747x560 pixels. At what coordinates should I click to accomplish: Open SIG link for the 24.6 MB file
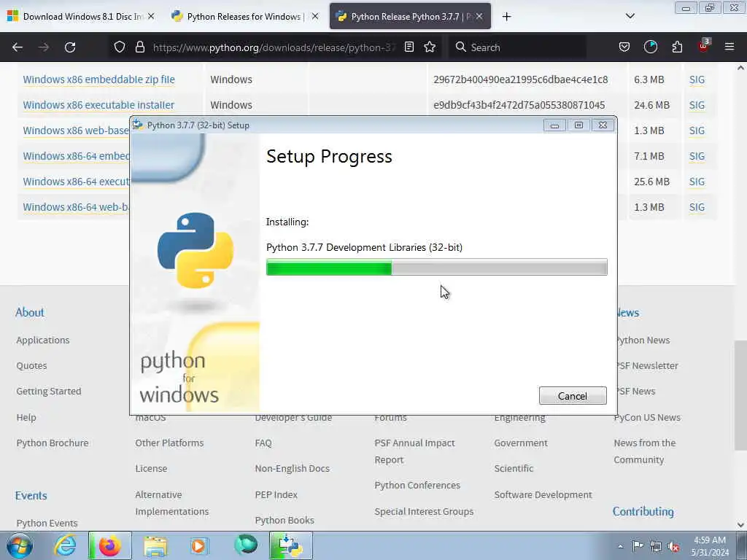click(697, 105)
